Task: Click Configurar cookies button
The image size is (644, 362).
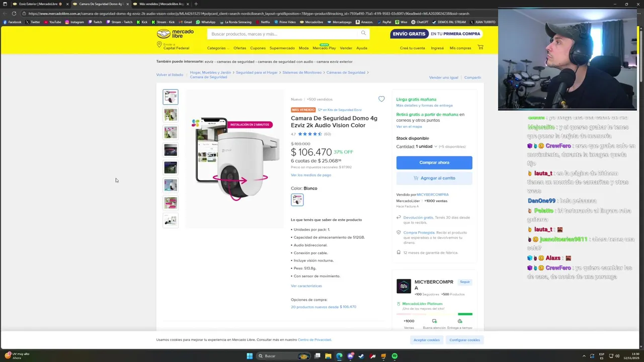Action: click(464, 340)
